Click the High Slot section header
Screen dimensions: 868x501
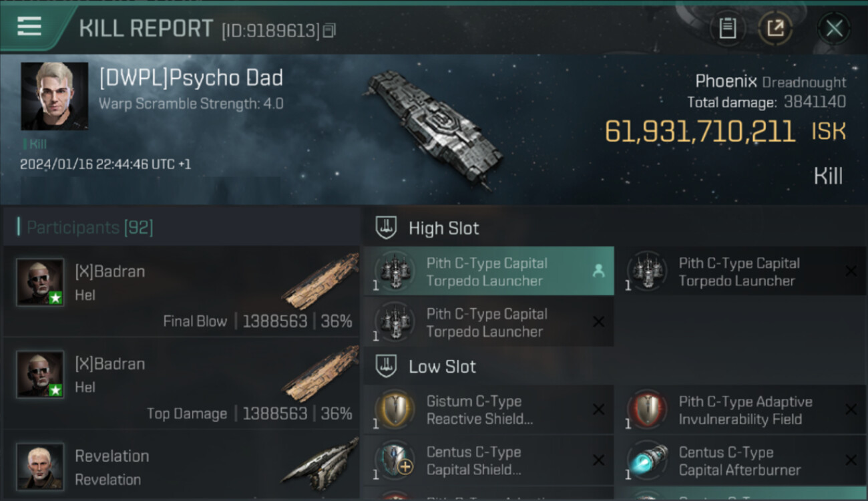point(443,228)
